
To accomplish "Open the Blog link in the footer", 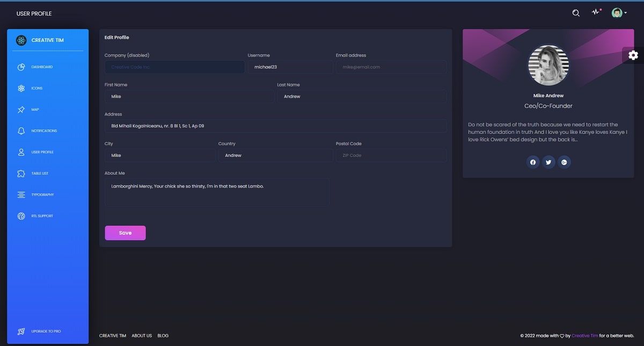I will [x=163, y=335].
